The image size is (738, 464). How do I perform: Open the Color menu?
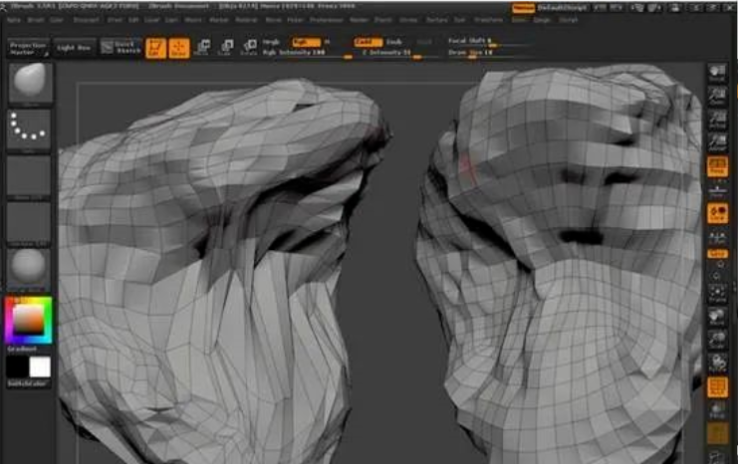(x=56, y=20)
